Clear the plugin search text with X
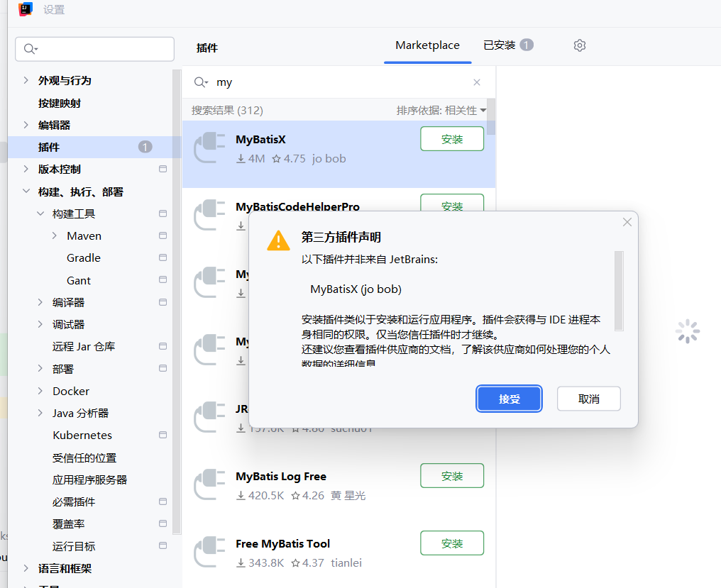The height and width of the screenshot is (588, 721). pos(477,82)
